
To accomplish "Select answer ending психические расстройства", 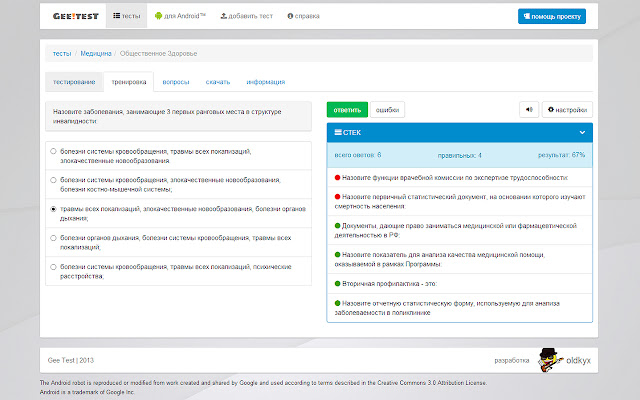I will tap(53, 267).
